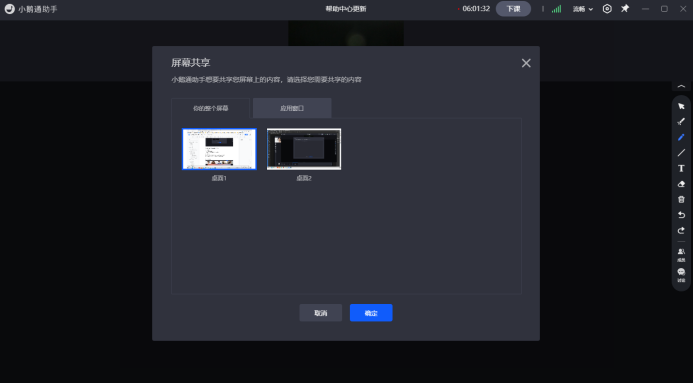Open the hexagon settings icon
The height and width of the screenshot is (383, 693).
click(x=607, y=9)
